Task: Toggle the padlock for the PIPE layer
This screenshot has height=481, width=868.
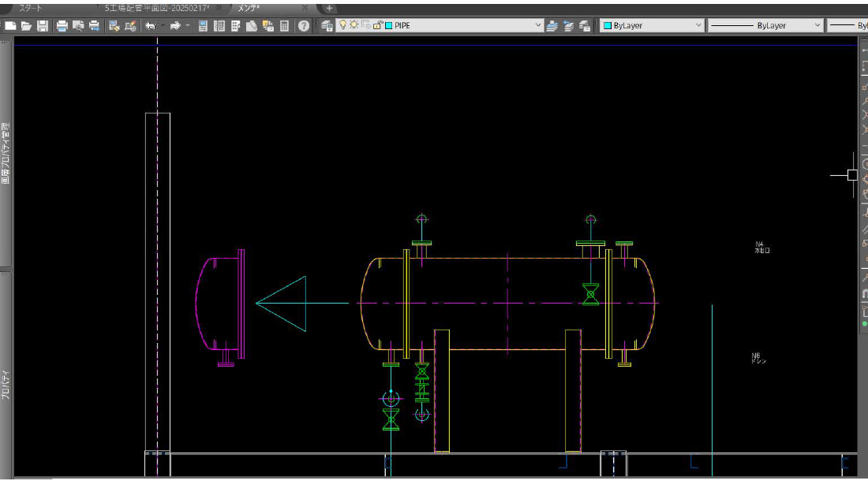Action: (x=377, y=25)
